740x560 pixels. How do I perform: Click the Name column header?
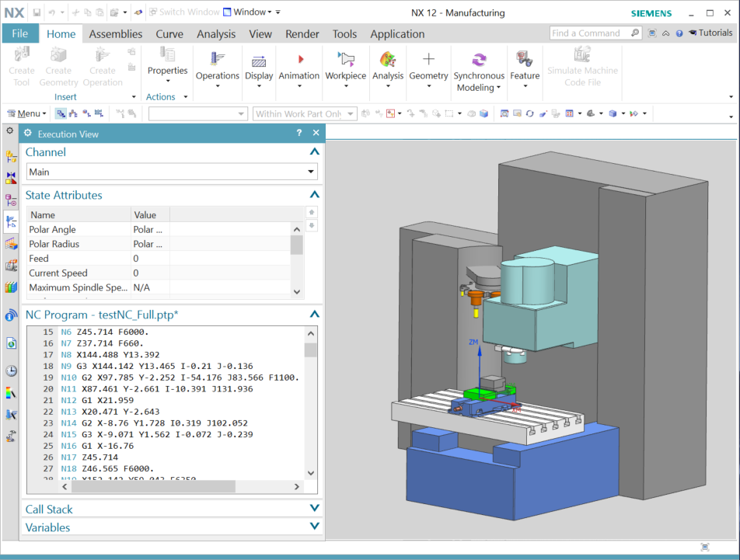[x=79, y=215]
